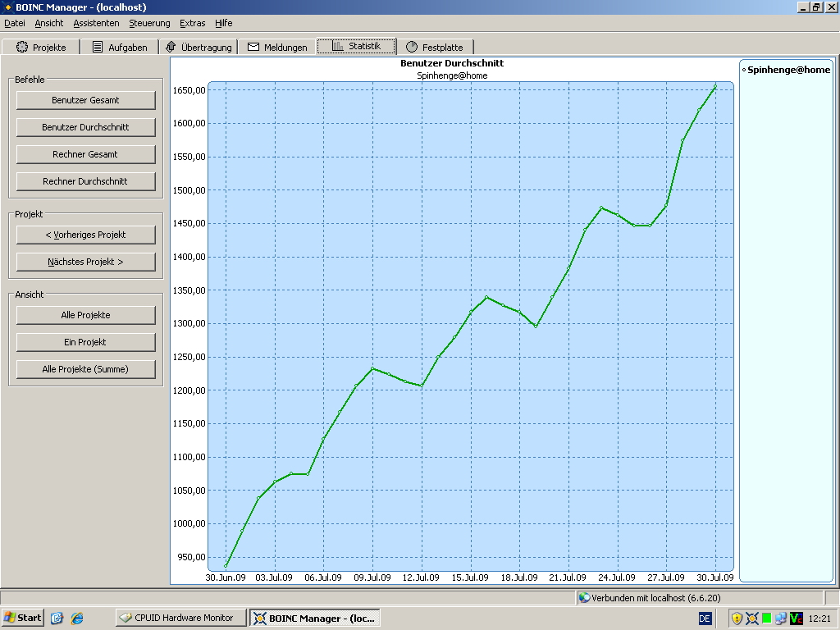
Task: Switch to the Übertragung tab
Action: tap(199, 47)
